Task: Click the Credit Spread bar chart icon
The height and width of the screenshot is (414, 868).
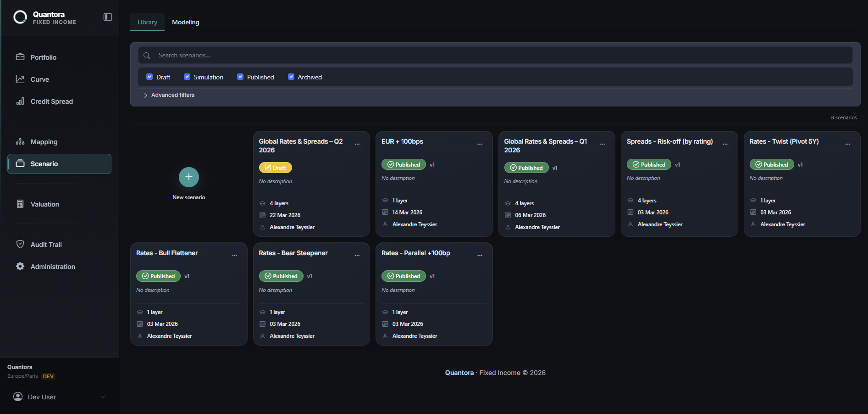Action: [20, 101]
